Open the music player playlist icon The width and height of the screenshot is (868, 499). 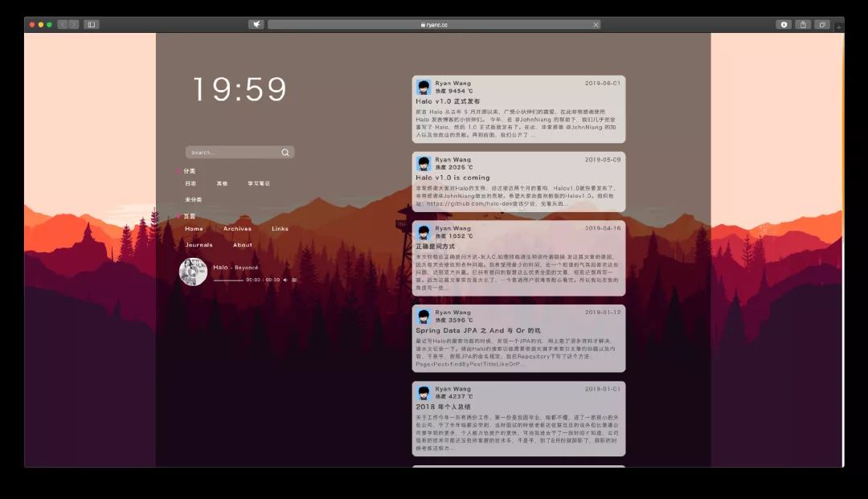(294, 280)
